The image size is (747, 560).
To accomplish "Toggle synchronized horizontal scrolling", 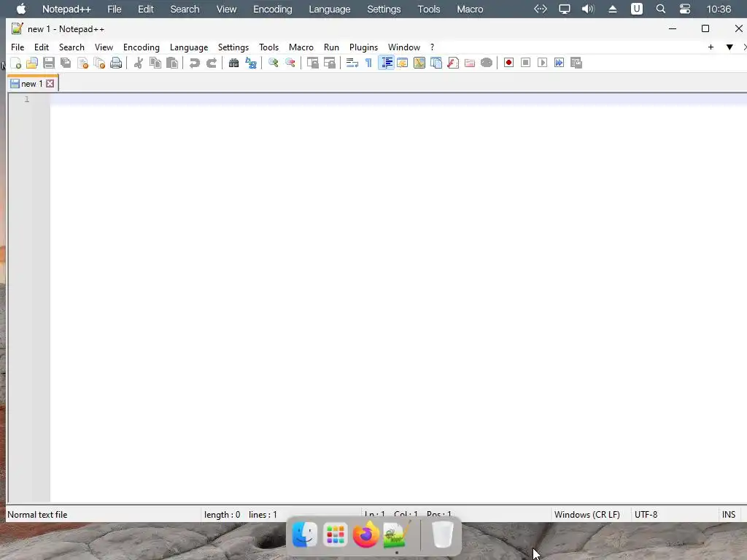I will point(329,63).
